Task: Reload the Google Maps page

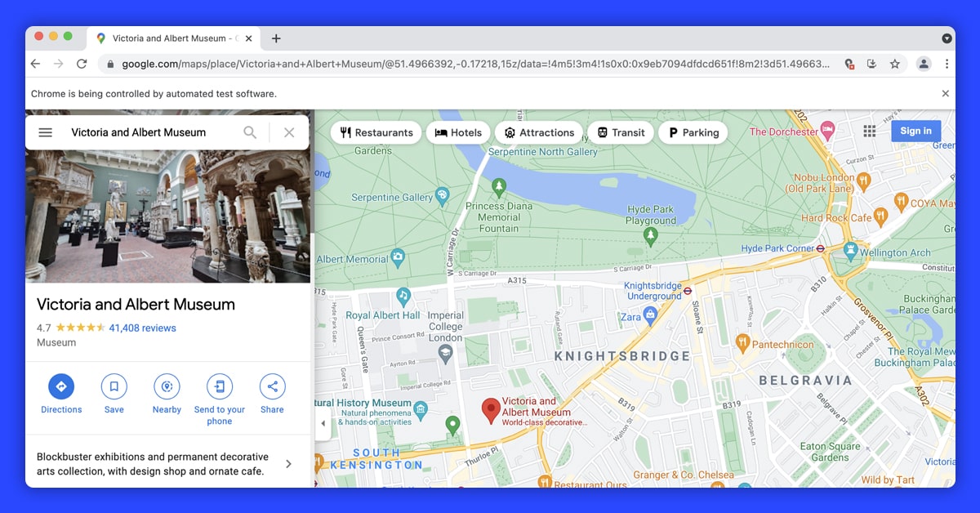Action: (82, 64)
